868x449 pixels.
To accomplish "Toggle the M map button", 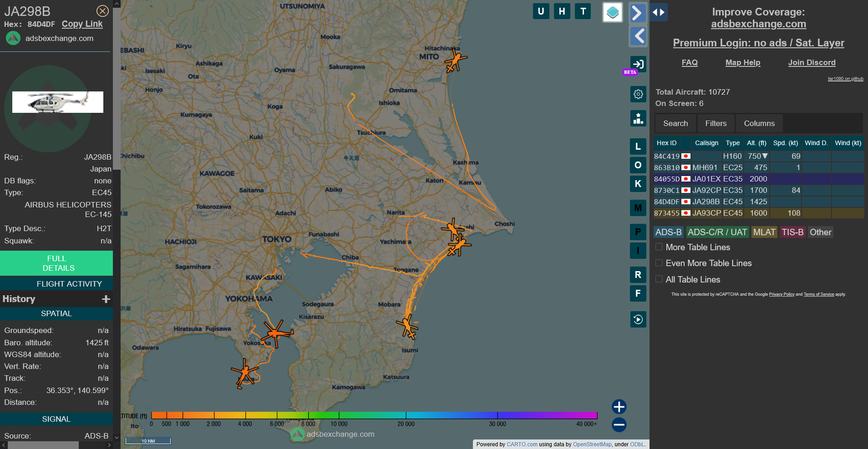I will click(638, 208).
